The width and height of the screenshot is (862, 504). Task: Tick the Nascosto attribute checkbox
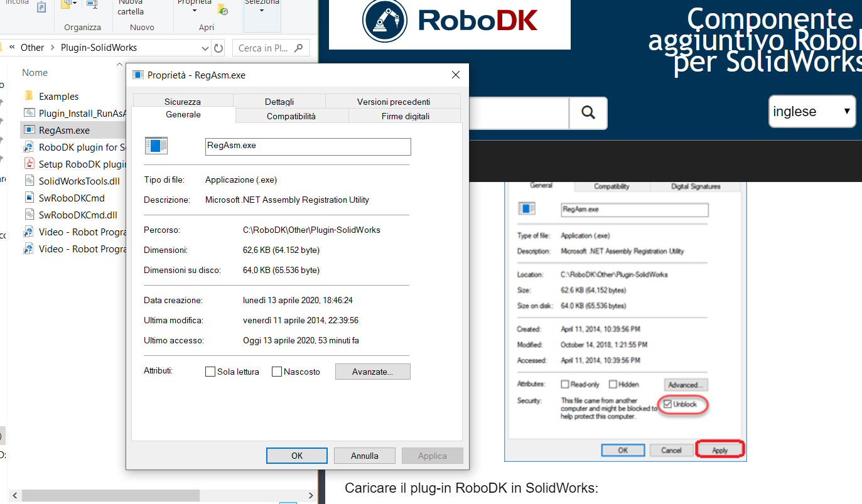point(277,372)
